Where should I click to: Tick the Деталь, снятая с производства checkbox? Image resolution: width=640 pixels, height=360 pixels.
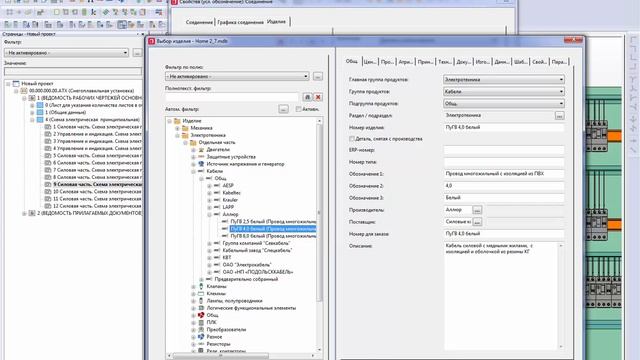[351, 139]
